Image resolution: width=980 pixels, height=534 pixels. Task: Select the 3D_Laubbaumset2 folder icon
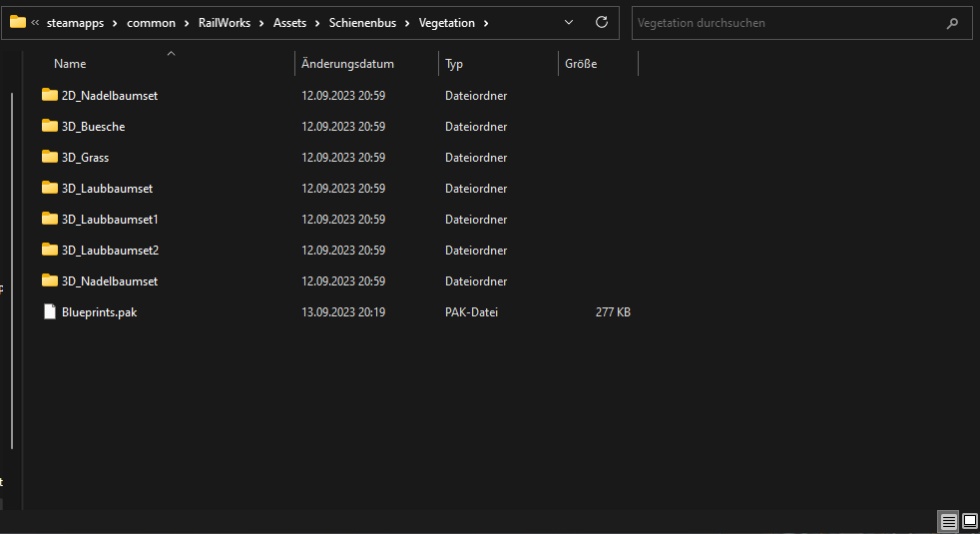tap(50, 251)
